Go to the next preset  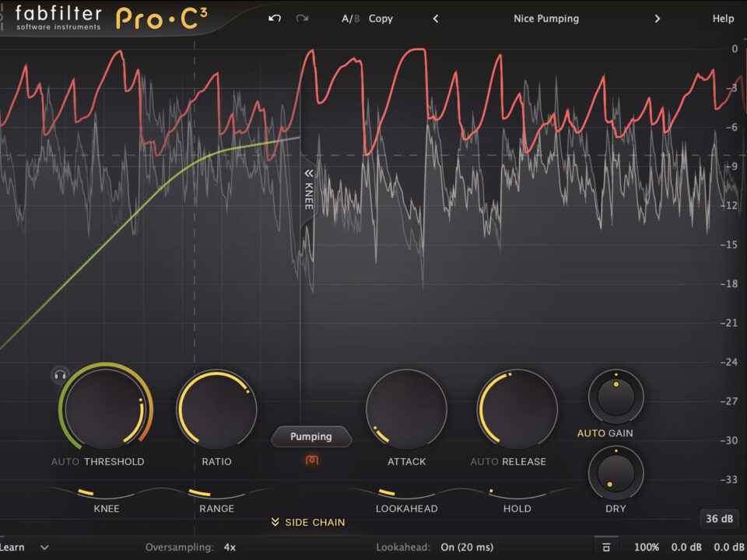[x=658, y=19]
